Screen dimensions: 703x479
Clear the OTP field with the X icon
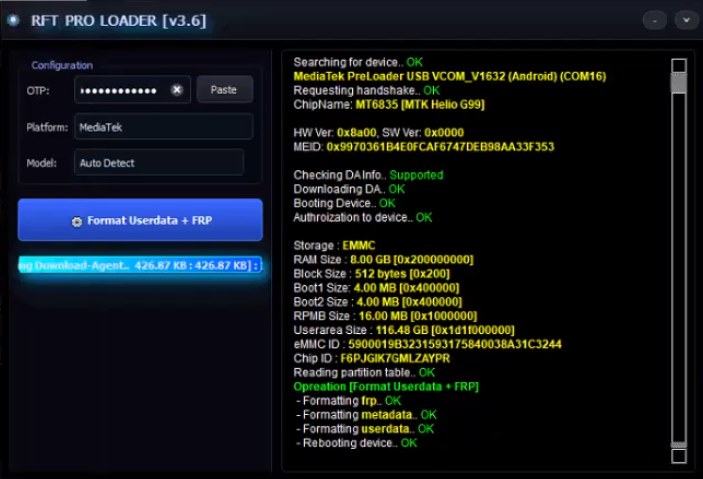click(177, 90)
